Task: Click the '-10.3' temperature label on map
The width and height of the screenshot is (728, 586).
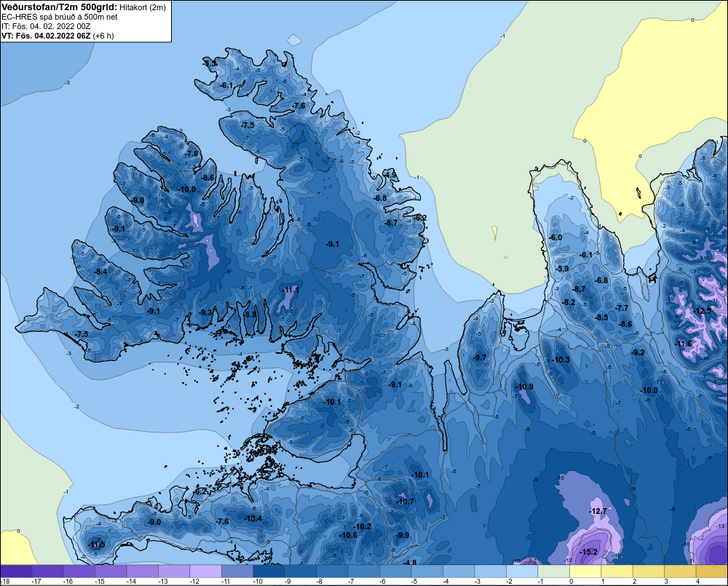Action: click(x=561, y=360)
